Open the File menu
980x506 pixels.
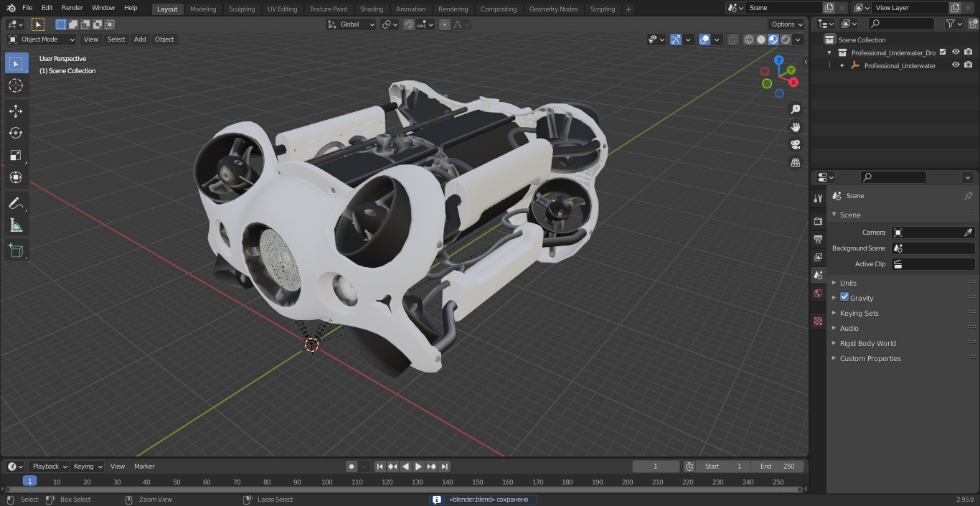[27, 8]
